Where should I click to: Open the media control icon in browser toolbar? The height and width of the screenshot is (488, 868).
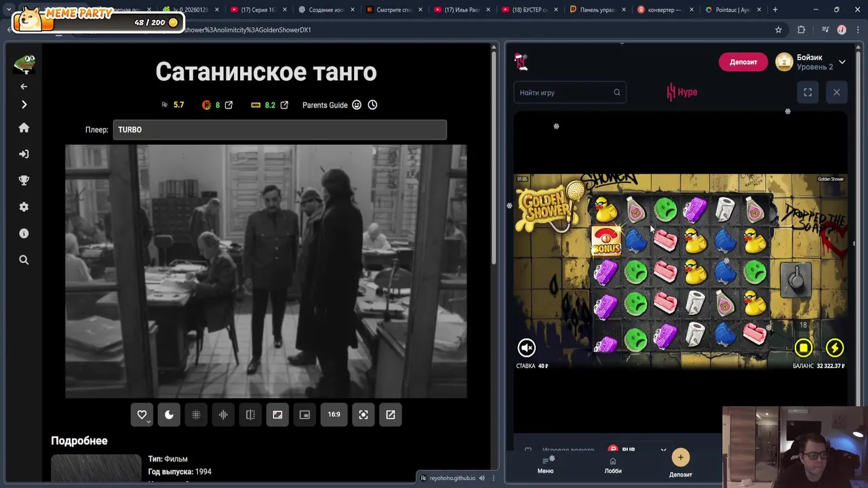pyautogui.click(x=825, y=30)
